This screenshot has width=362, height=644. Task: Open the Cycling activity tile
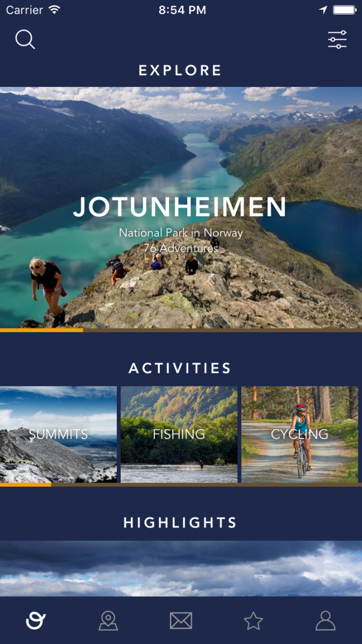(x=300, y=435)
